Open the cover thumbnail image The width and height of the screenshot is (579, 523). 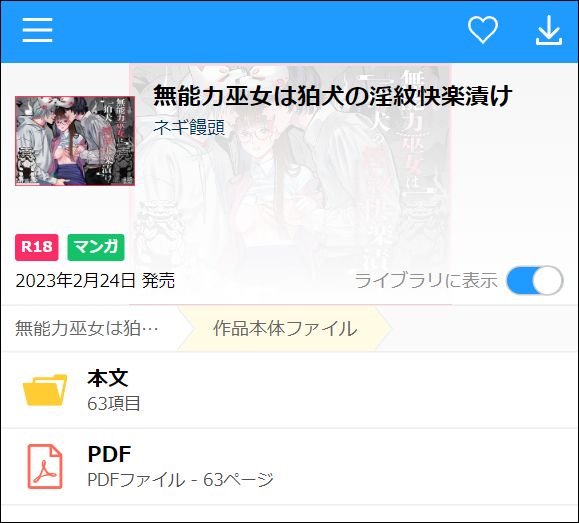click(x=75, y=141)
